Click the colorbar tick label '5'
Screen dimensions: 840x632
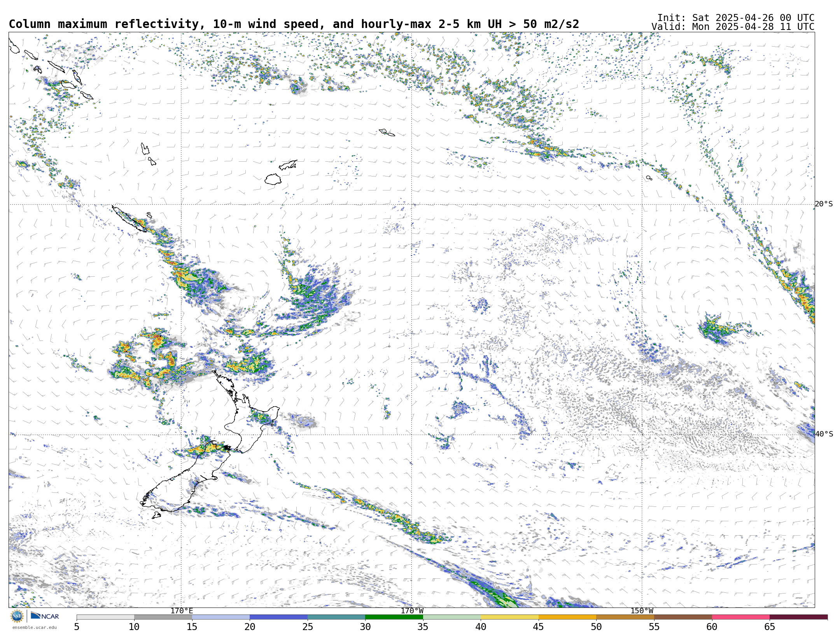(x=77, y=627)
